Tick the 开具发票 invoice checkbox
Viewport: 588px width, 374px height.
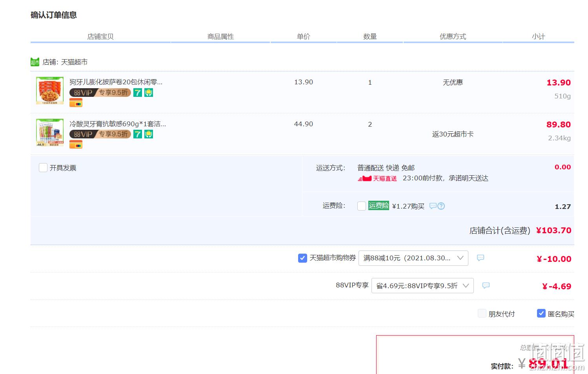pos(43,168)
